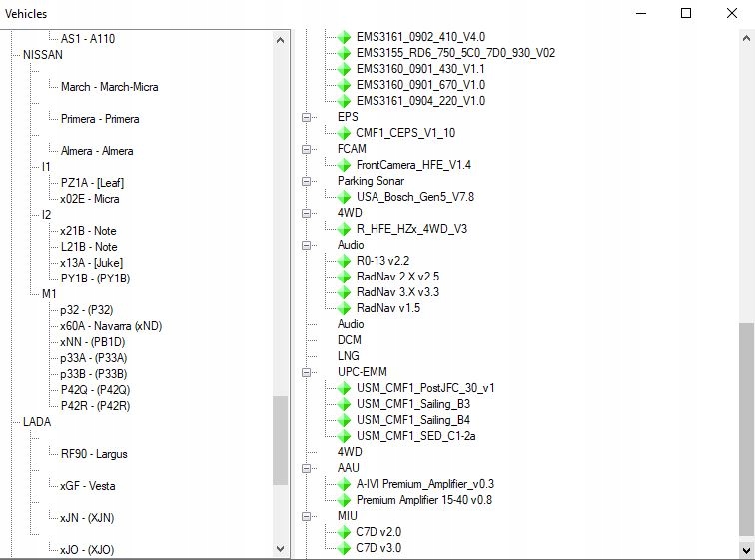Click green diamond icon beside EMS3155_RD6_750_5C0_7D0_930_V02
This screenshot has height=560, width=755.
(344, 53)
